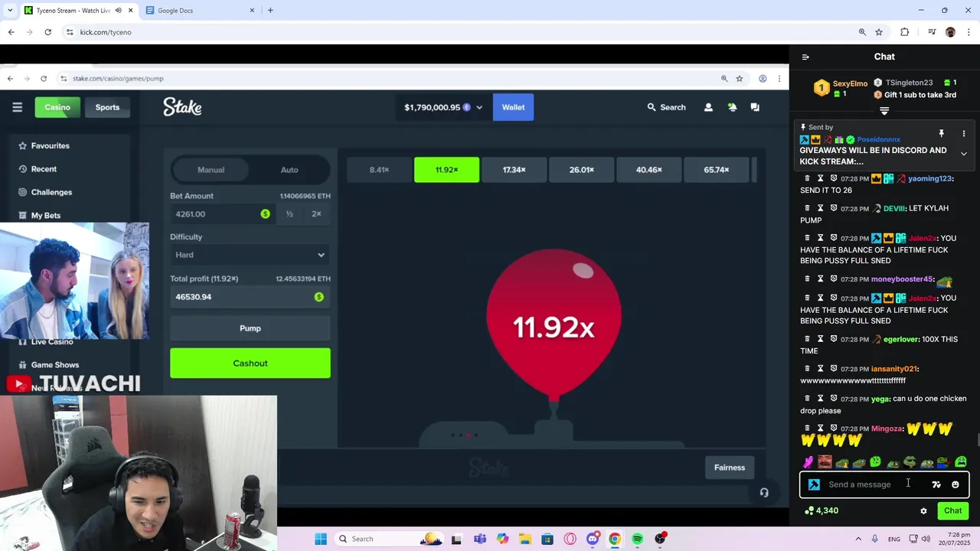Switch to the Google Docs browser tab
This screenshot has width=980, height=551.
click(201, 11)
